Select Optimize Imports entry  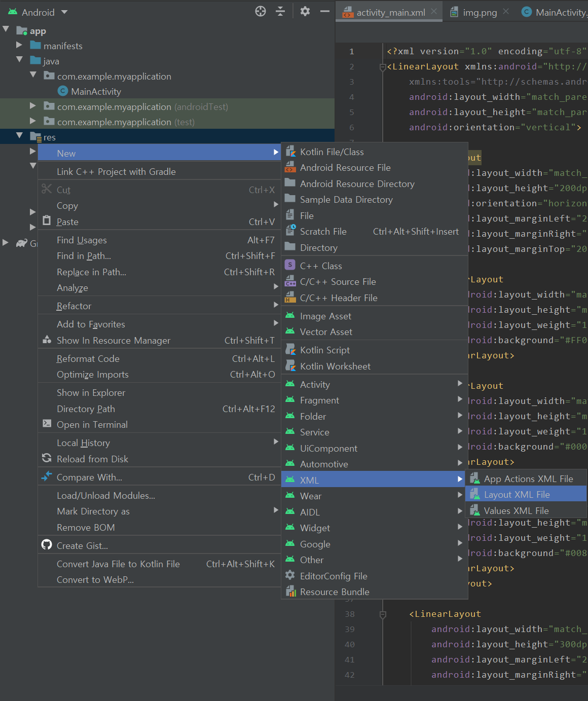[x=159, y=375]
